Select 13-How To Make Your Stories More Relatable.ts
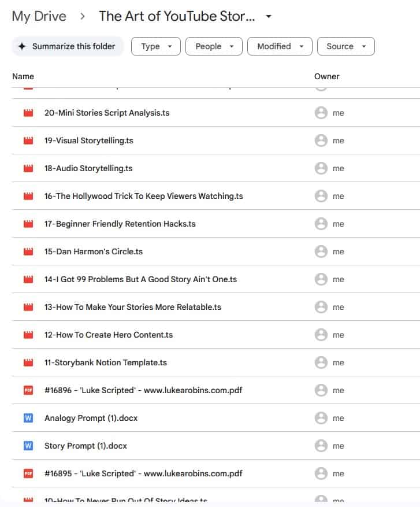Screen dimensions: 420x507 [x=132, y=308]
